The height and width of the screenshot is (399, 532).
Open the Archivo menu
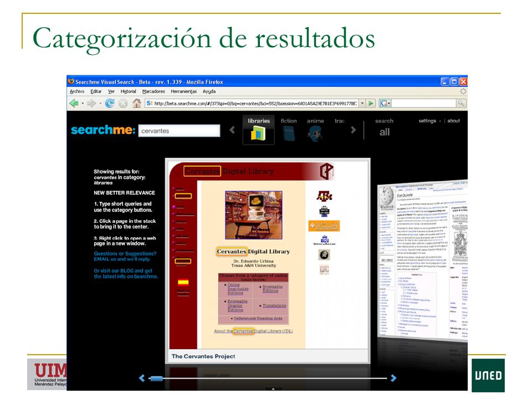[x=77, y=91]
